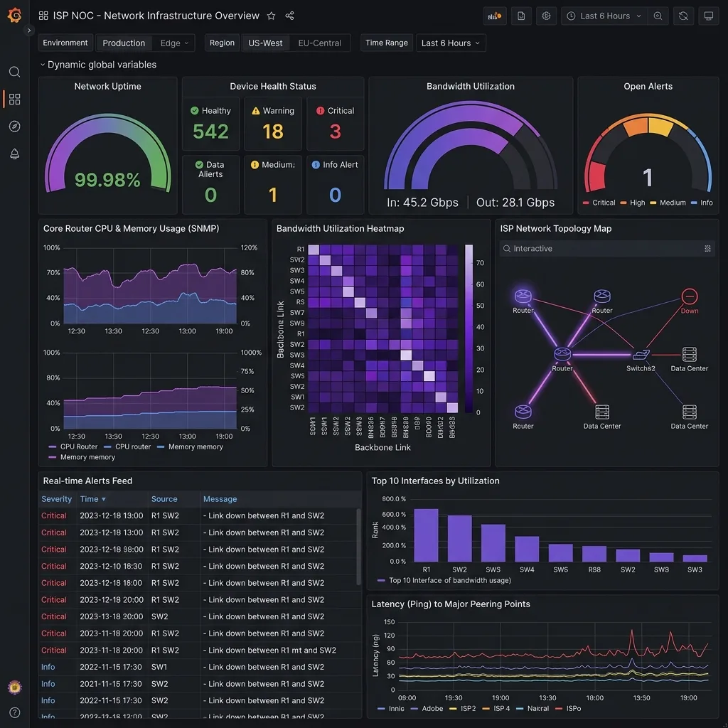Select the Down node in topology map

click(690, 301)
